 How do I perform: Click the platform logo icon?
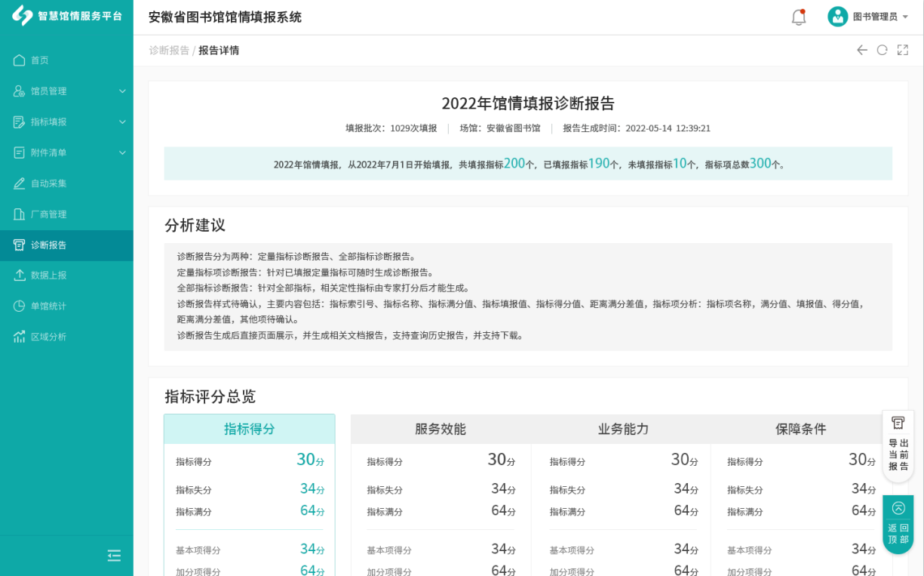tap(22, 16)
